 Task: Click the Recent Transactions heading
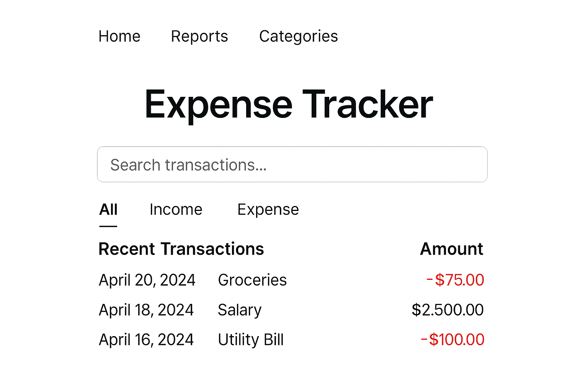click(x=181, y=249)
